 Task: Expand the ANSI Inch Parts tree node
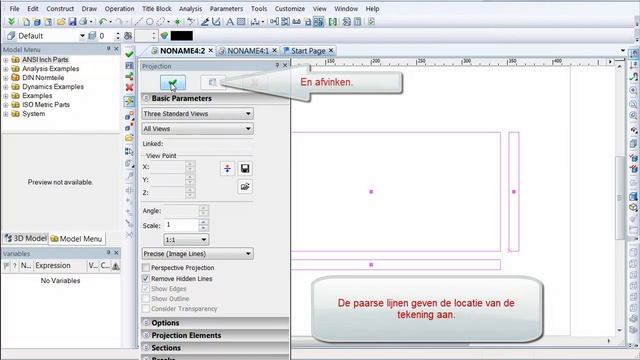coord(6,60)
